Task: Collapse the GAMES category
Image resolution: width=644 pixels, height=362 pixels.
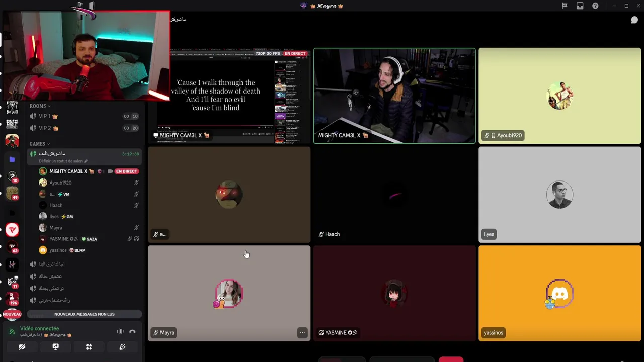Action: point(40,144)
